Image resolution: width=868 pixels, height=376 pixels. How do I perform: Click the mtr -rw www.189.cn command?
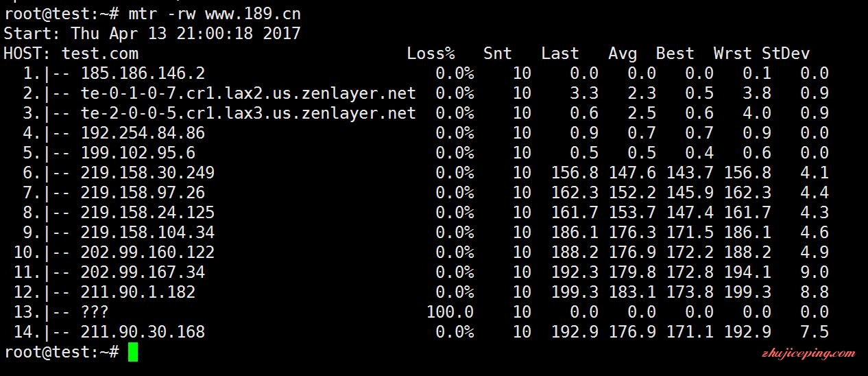click(215, 13)
